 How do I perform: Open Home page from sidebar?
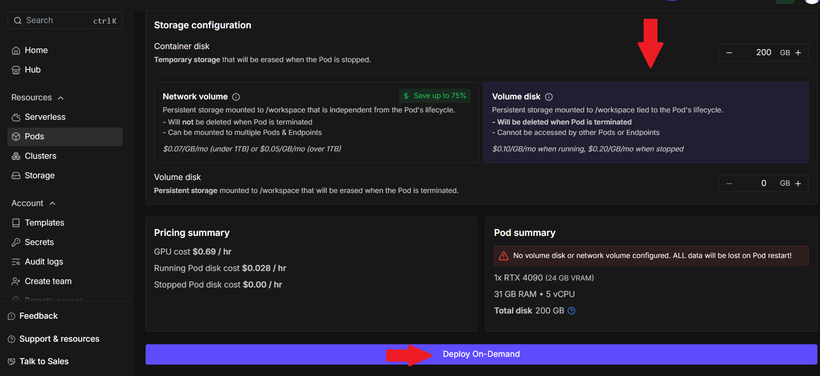65,51
